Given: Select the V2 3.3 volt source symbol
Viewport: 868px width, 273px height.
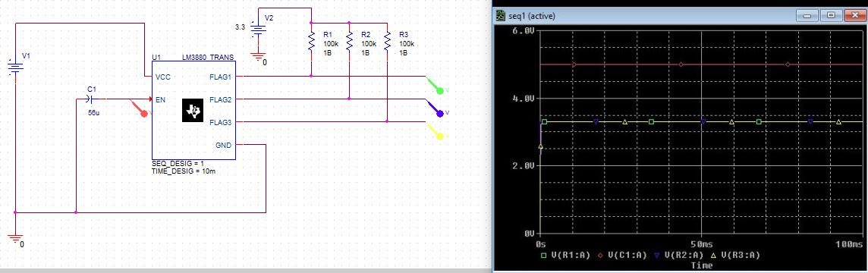Looking at the screenshot, I should click(258, 32).
